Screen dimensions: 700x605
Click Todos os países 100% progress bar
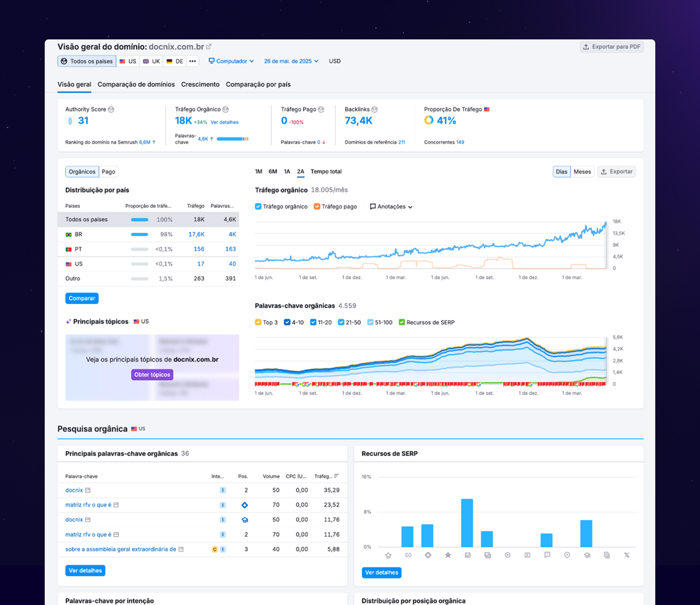point(140,220)
